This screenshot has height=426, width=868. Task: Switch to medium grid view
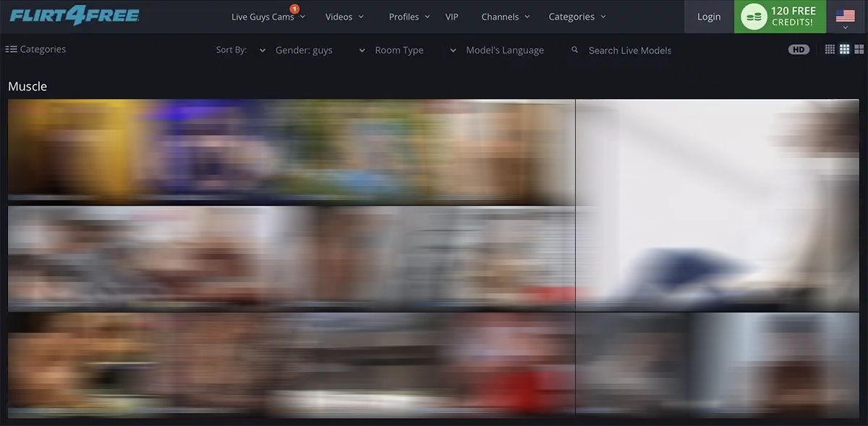844,49
